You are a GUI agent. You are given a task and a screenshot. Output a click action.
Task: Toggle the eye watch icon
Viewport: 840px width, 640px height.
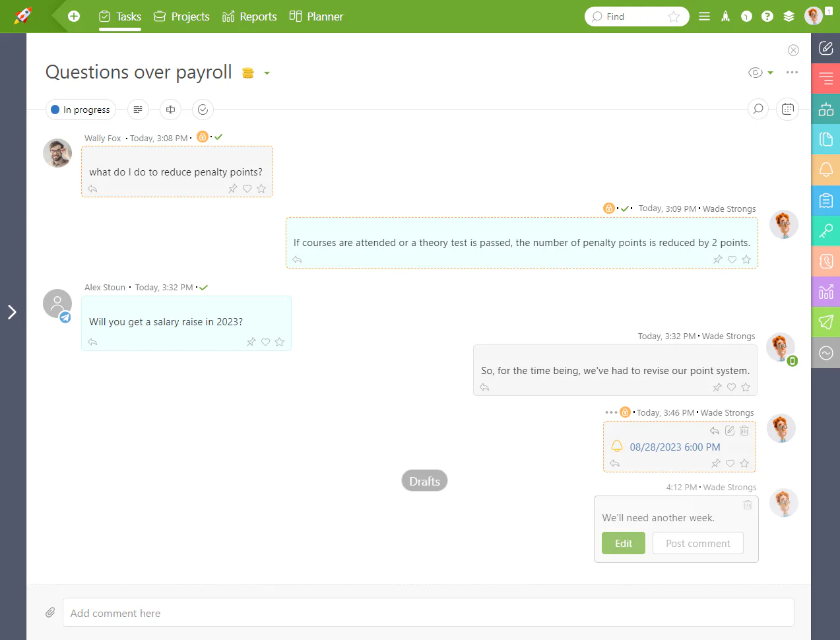point(756,73)
